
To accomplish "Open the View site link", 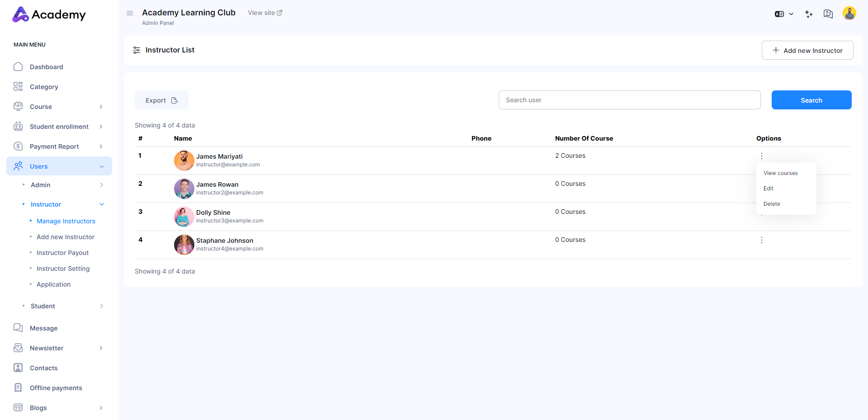I will tap(265, 13).
